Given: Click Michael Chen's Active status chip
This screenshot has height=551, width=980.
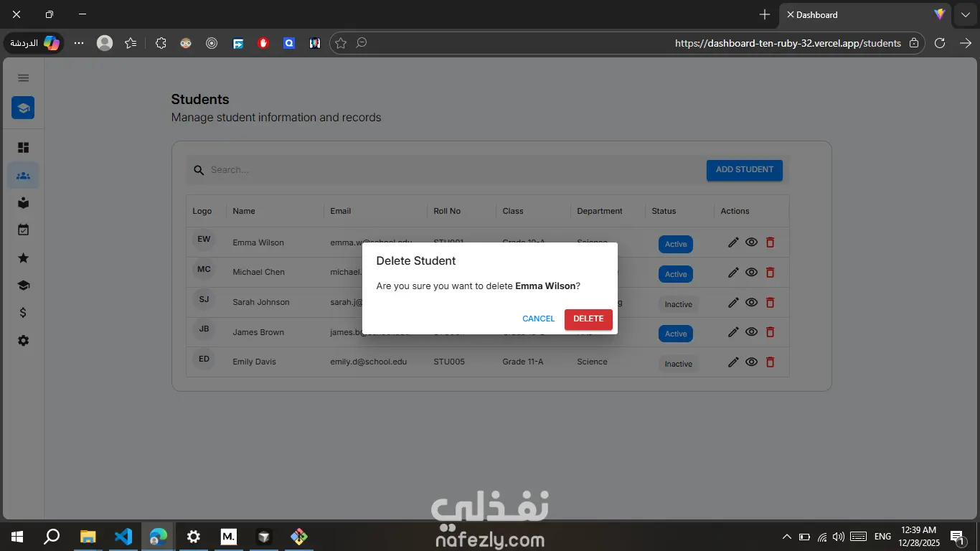Looking at the screenshot, I should (x=676, y=274).
